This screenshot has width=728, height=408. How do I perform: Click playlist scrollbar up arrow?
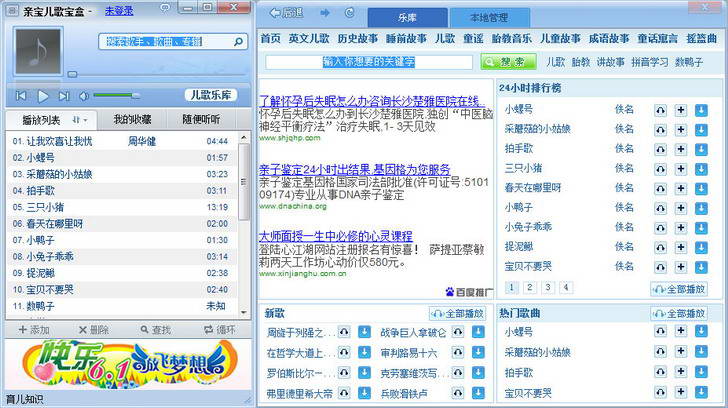point(244,137)
